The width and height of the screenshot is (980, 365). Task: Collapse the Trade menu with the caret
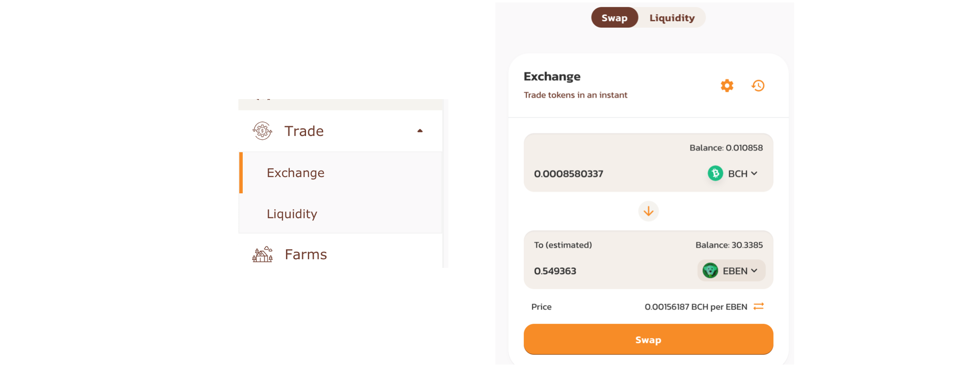click(x=420, y=131)
